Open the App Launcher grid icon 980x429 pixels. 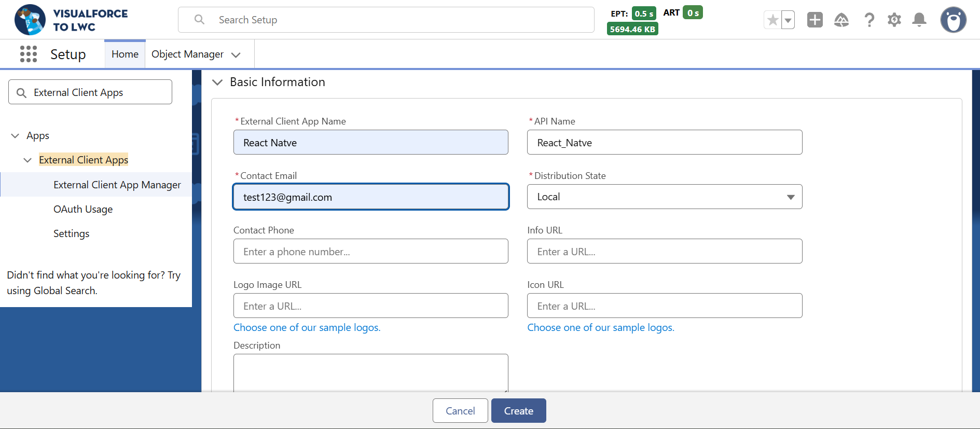tap(29, 54)
